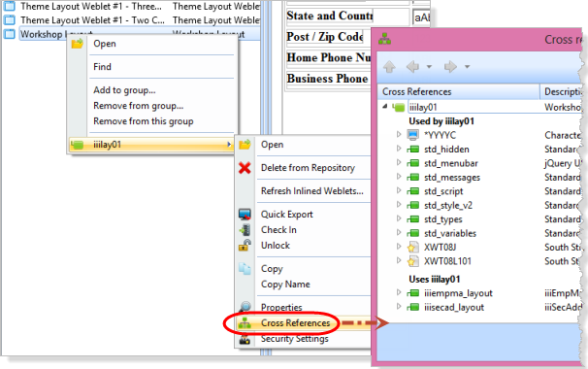Open the Back button history dropdown arrow
The width and height of the screenshot is (588, 369).
(x=429, y=67)
